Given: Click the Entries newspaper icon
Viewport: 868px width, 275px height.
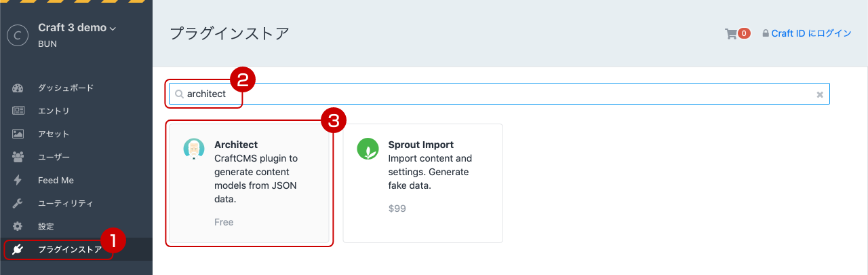Looking at the screenshot, I should click(x=18, y=111).
